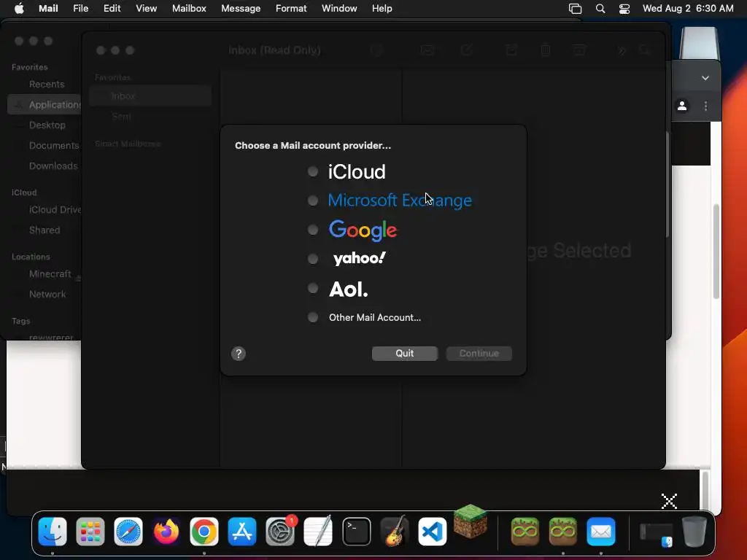This screenshot has height=560, width=747.
Task: Open Launchpad from the dock
Action: (x=90, y=532)
